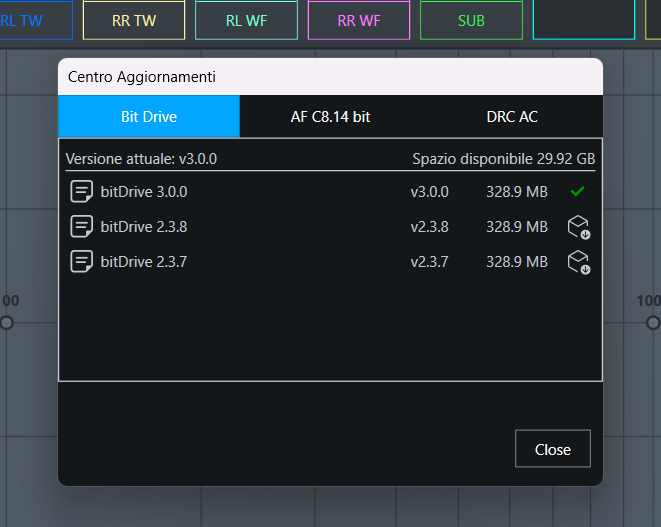Open release notes icon for bitDrive 2.3.8
The image size is (661, 527).
[x=81, y=226]
